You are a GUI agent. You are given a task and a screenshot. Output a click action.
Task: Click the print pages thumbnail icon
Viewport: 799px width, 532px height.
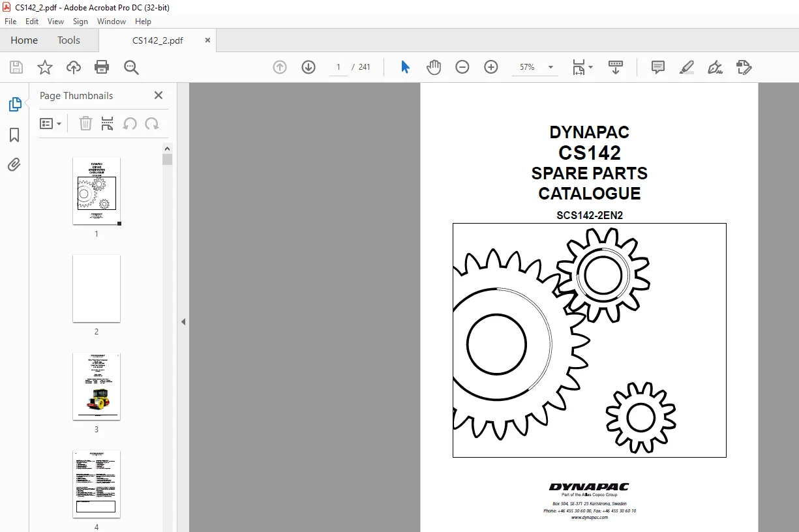tap(108, 123)
